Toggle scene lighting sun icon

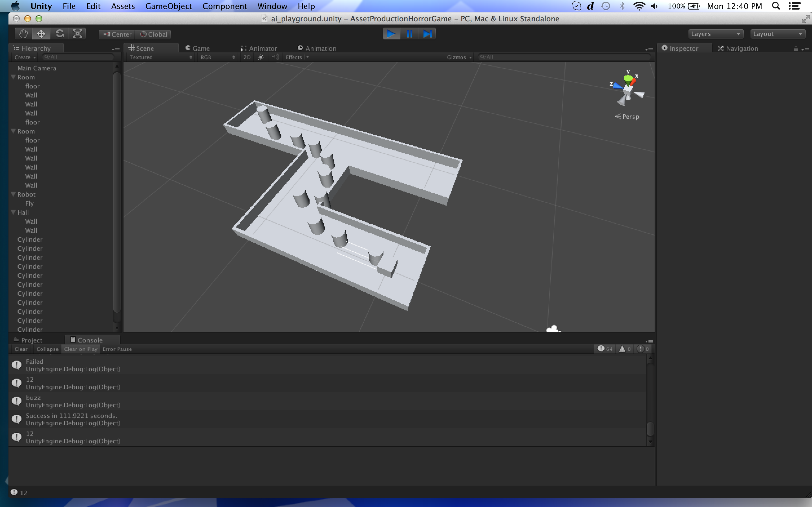click(x=261, y=57)
